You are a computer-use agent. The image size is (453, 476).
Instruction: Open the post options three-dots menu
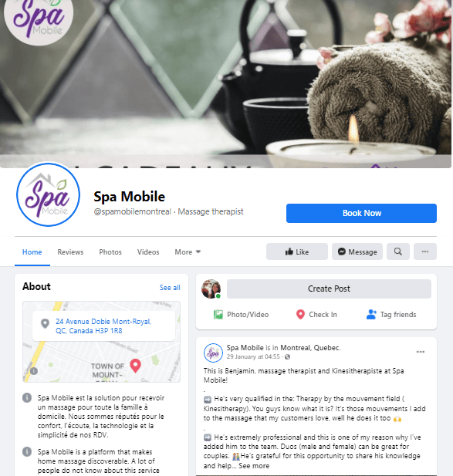(x=421, y=352)
